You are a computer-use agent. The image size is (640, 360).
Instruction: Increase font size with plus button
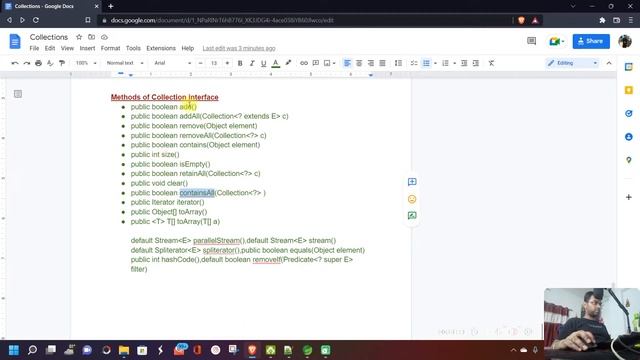pos(227,63)
